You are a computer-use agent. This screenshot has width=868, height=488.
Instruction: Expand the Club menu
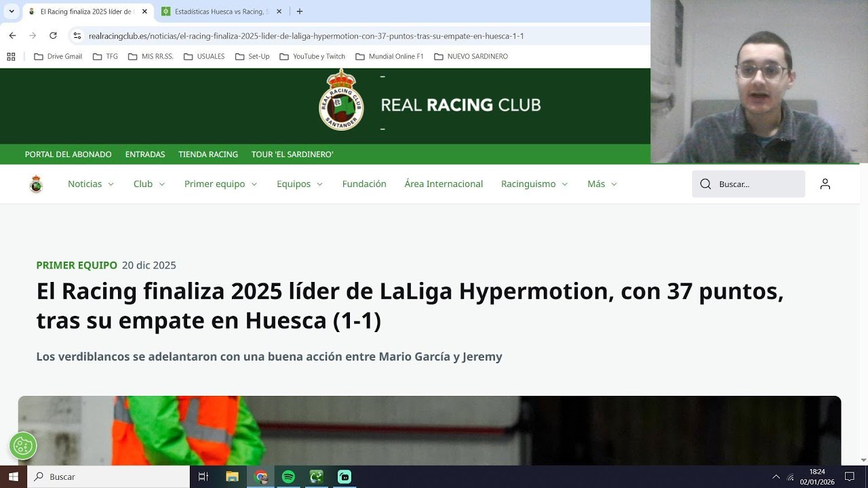(x=149, y=184)
